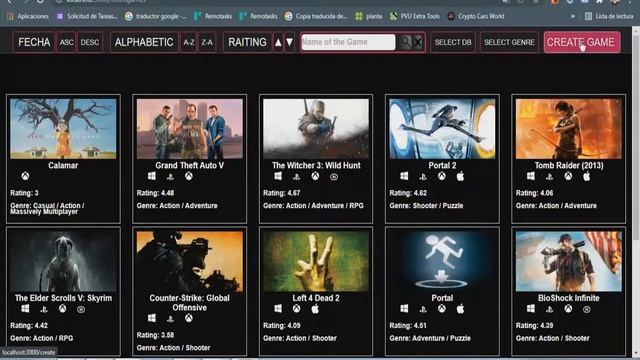Open the Aplicaciones bookmark

tap(28, 16)
